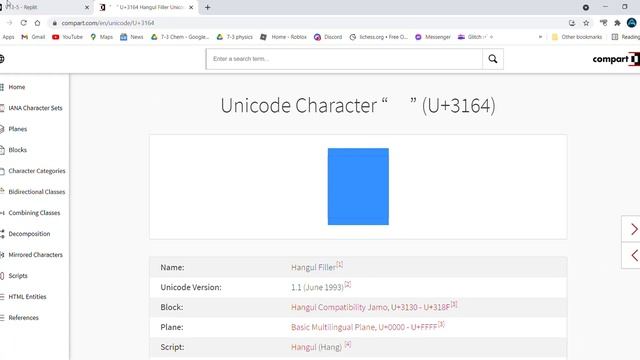Open a new browser tab
Image resolution: width=640 pixels, height=360 pixels.
(x=208, y=7)
